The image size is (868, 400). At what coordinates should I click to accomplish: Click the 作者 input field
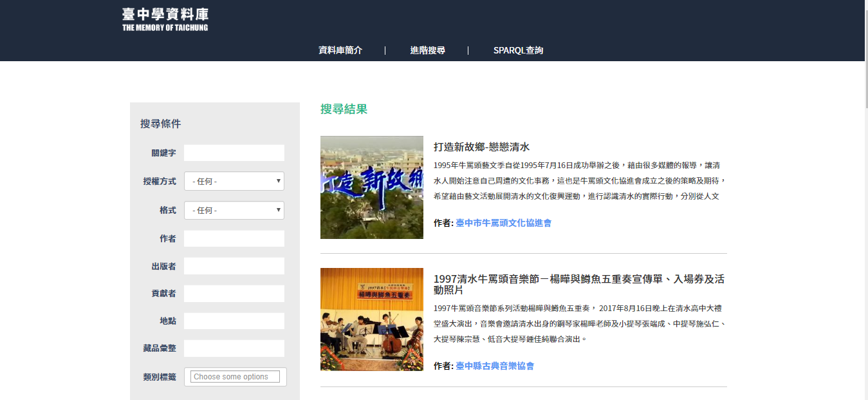point(234,239)
